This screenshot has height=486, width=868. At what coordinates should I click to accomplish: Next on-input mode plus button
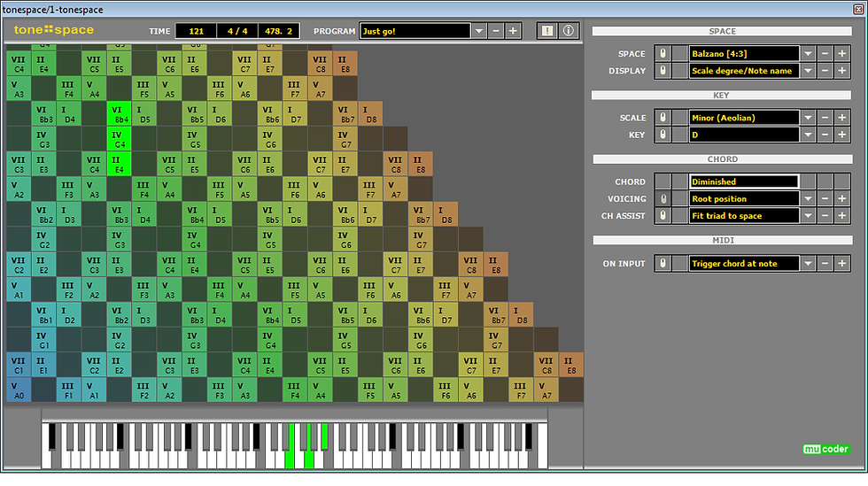pos(842,264)
